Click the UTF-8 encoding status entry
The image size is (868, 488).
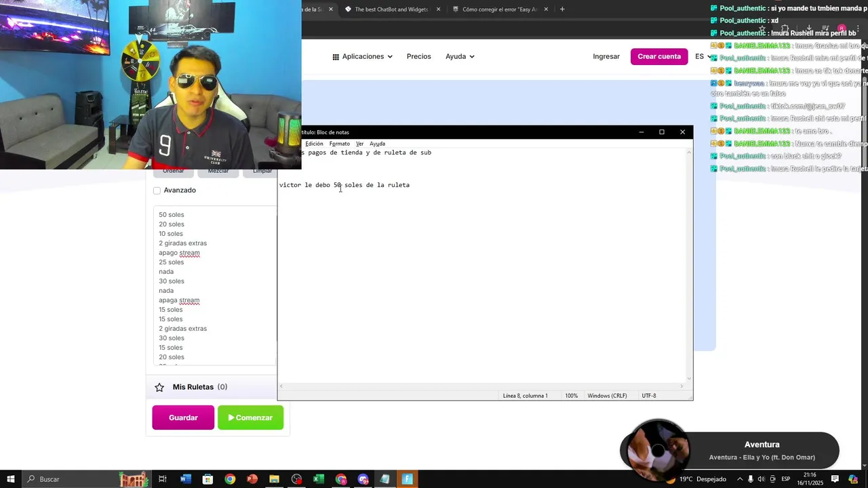(649, 396)
